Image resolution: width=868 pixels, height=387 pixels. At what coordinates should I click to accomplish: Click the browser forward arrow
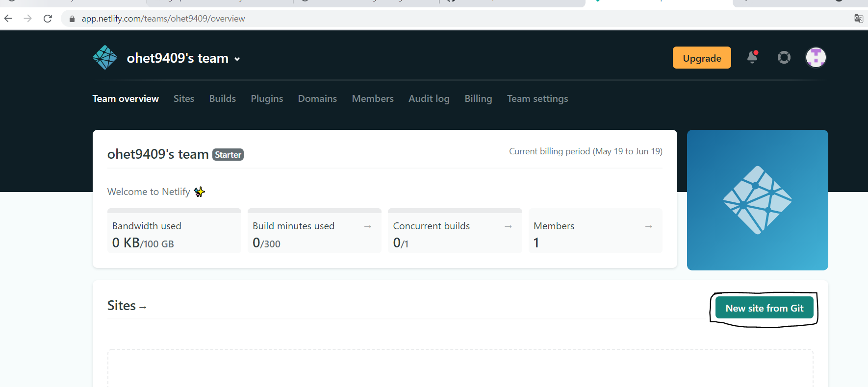(28, 19)
